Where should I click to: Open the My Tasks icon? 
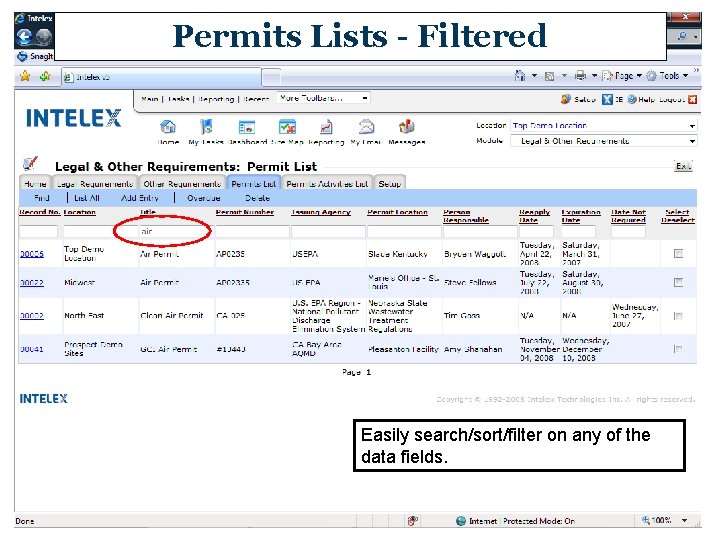coord(206,126)
